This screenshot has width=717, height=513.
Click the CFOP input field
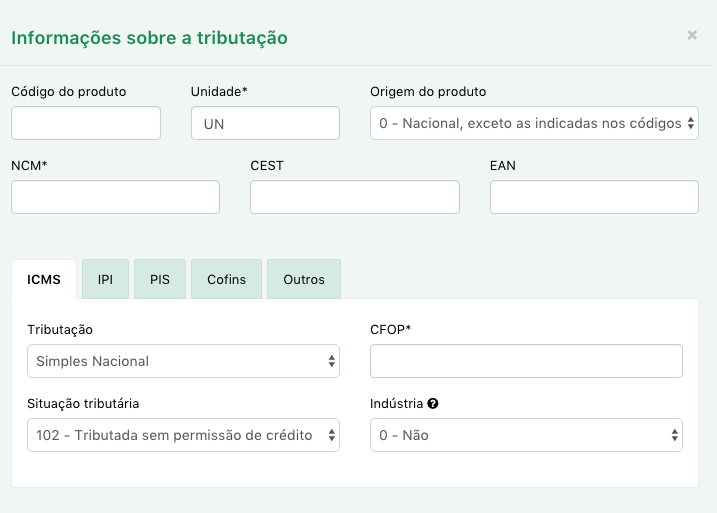point(526,361)
